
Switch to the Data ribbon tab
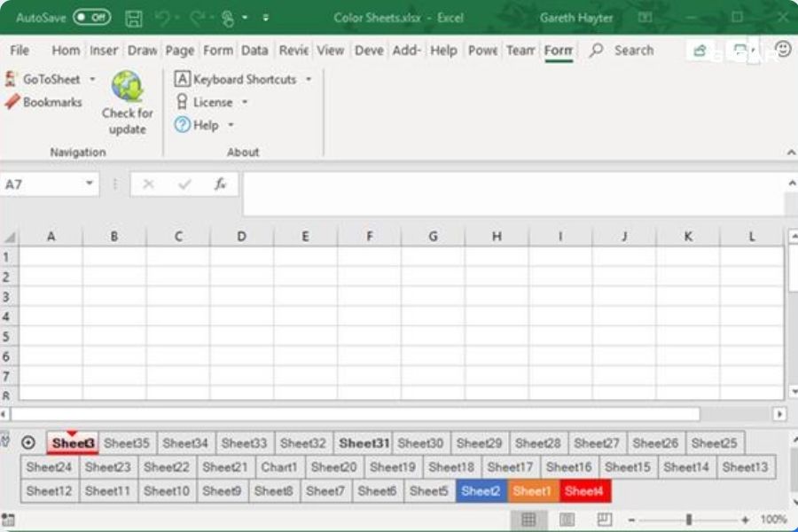tap(254, 51)
